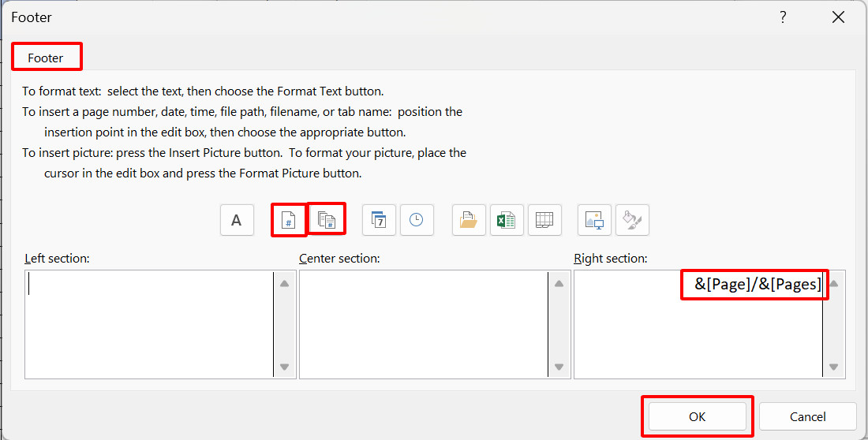Click the Right section text with &[Page]/&[Pages]

tap(756, 285)
